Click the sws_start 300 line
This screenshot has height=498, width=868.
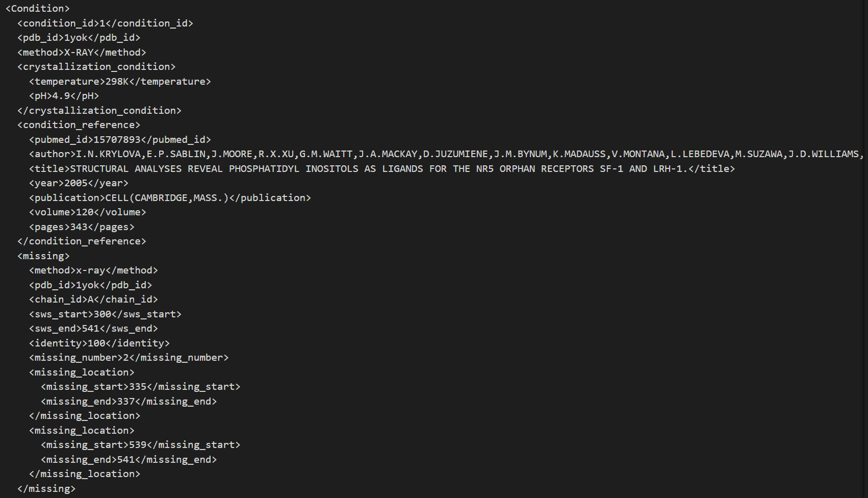coord(105,314)
